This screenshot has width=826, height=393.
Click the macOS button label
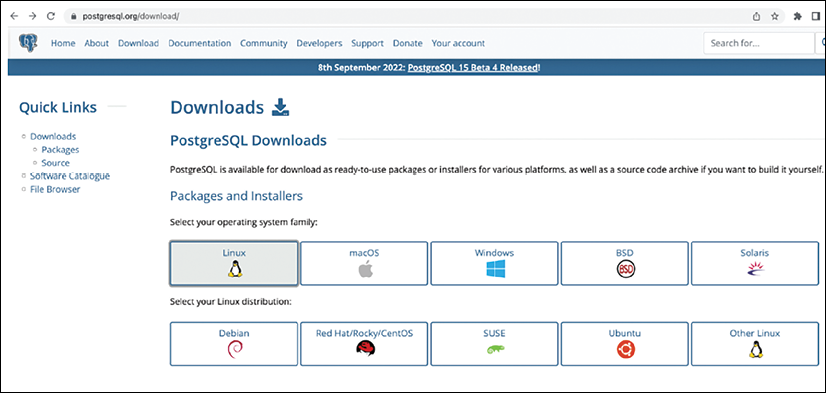coord(365,253)
